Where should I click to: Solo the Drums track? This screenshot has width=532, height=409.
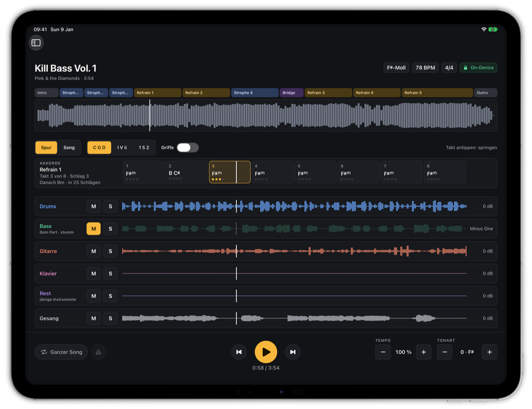coord(110,206)
